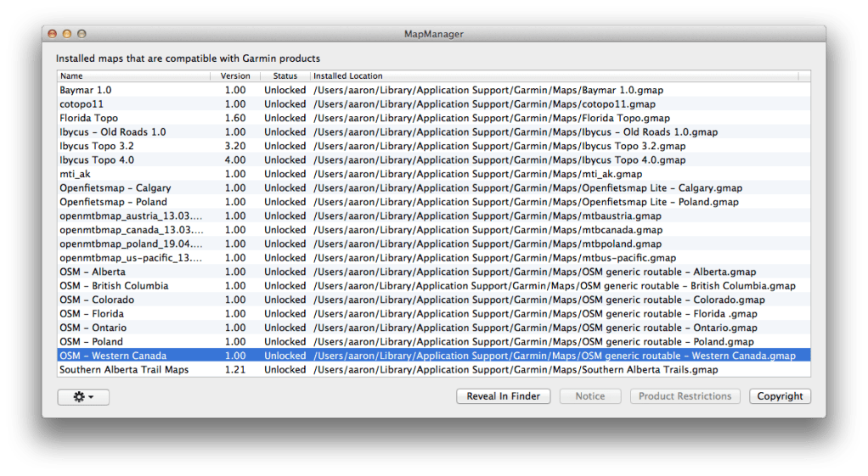The height and width of the screenshot is (476, 868).
Task: Select the Ibycus Topo 4.0 row
Action: pyautogui.click(x=433, y=160)
